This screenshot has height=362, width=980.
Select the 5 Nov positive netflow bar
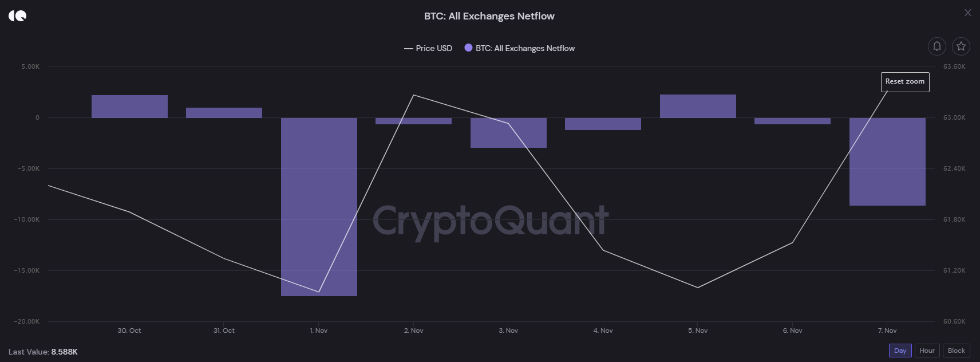coord(698,107)
